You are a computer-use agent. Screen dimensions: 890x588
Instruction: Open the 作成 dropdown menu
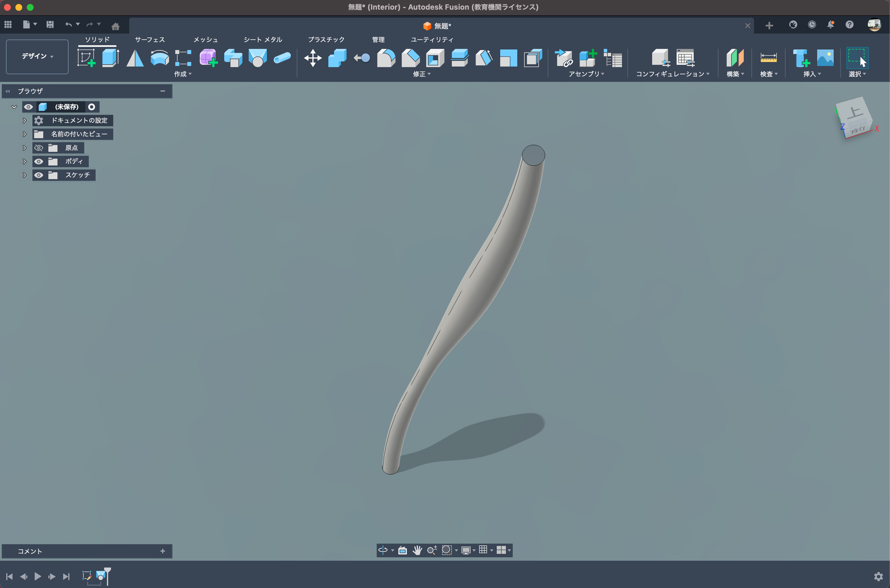pos(183,74)
